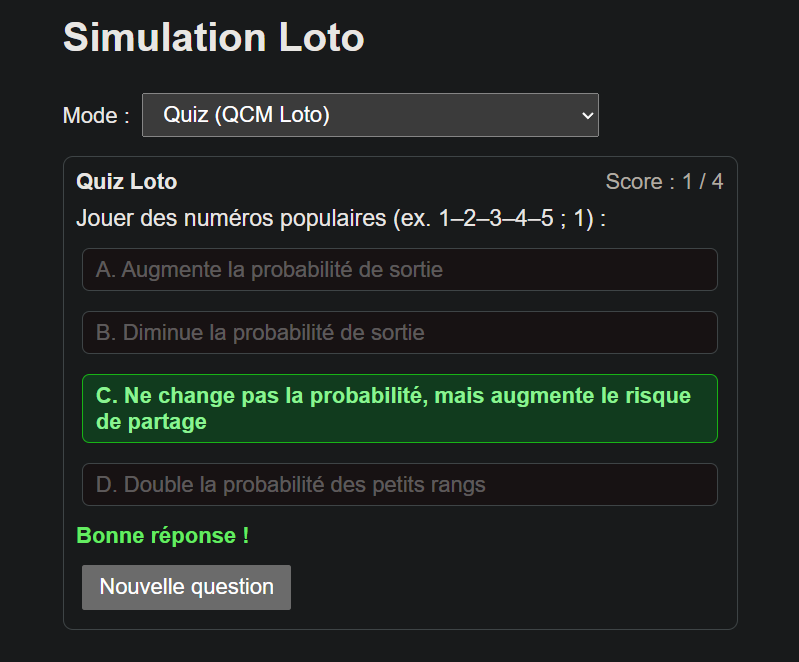Choose answer B "Diminue la probabilité de sortie"
The image size is (799, 662).
click(x=399, y=332)
